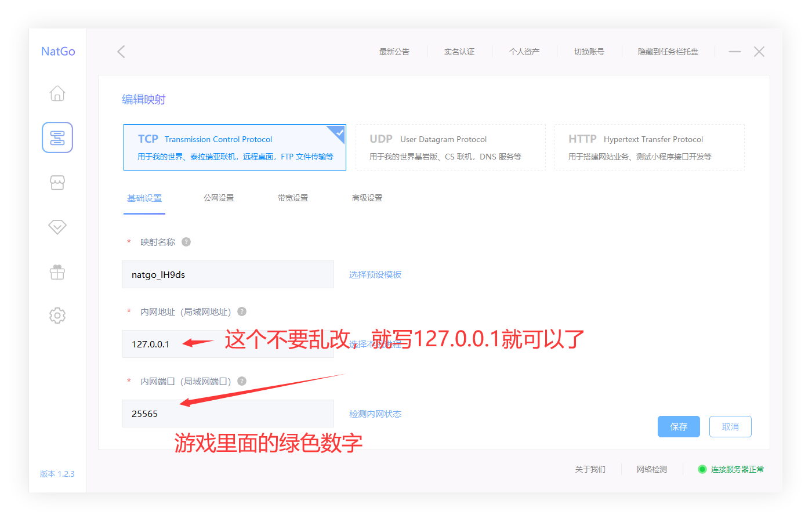This screenshot has height=522, width=812.
Task: Switch to 公网设置 tab
Action: pos(219,198)
